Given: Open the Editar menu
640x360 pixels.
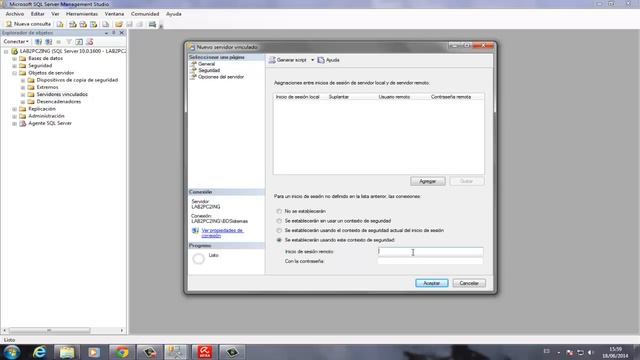Looking at the screenshot, I should (x=37, y=14).
